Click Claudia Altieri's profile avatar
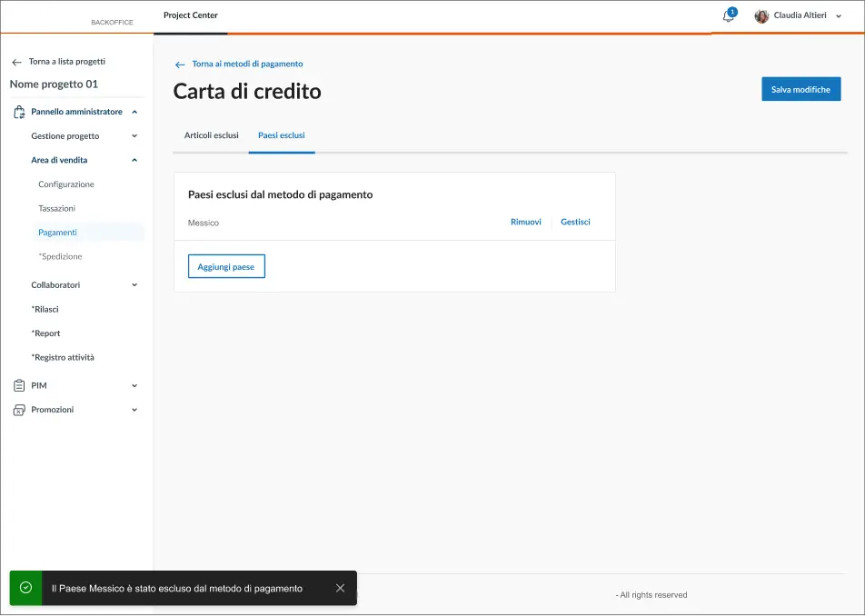 point(761,16)
